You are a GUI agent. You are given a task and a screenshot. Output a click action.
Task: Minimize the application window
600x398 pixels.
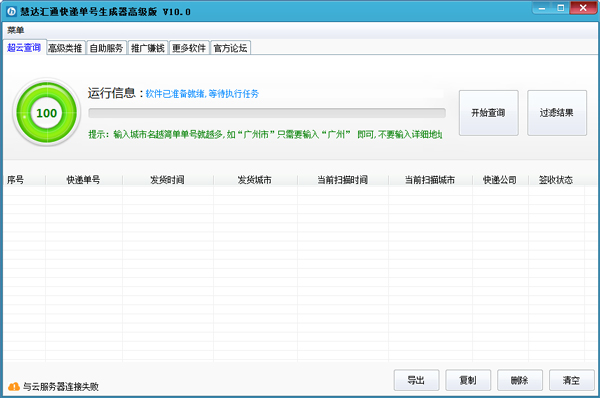(x=542, y=8)
